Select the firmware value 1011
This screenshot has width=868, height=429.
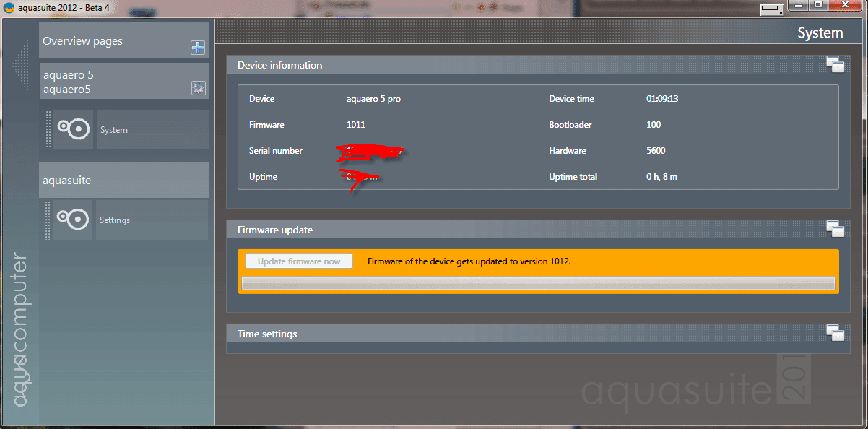[x=356, y=125]
